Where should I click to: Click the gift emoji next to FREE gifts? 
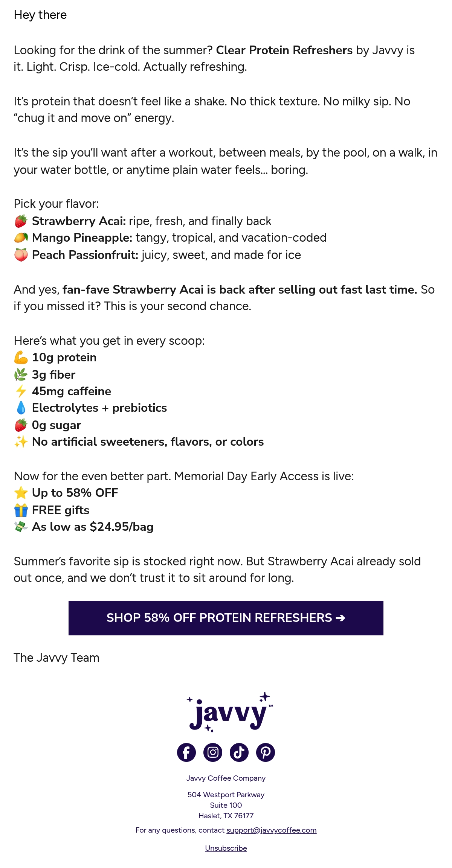[x=21, y=510]
